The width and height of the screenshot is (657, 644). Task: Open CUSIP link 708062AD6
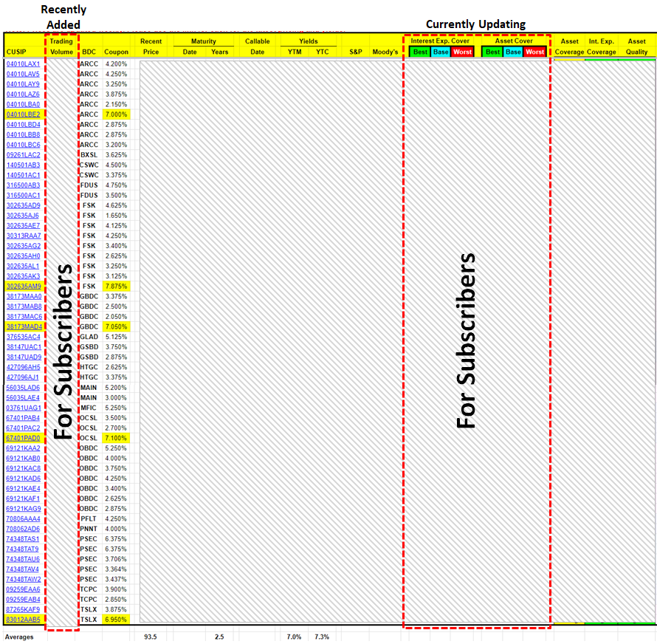23,529
